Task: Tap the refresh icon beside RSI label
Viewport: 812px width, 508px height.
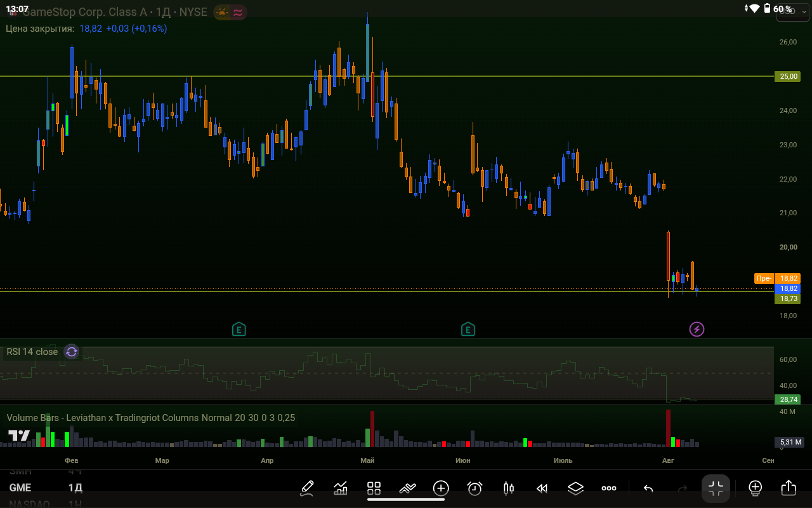Action: click(x=72, y=352)
